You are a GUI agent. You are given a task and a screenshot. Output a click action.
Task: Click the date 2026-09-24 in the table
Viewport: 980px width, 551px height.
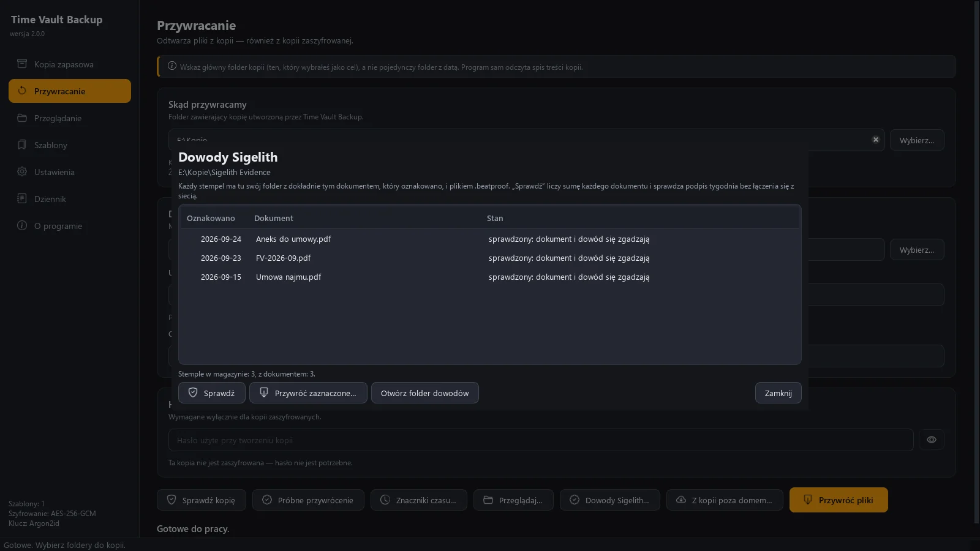point(221,239)
